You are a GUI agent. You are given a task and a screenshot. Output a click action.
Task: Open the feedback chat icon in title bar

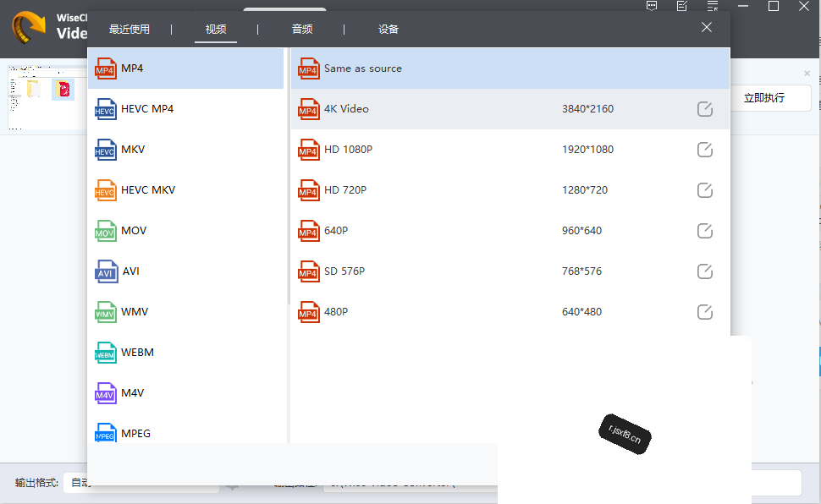652,6
